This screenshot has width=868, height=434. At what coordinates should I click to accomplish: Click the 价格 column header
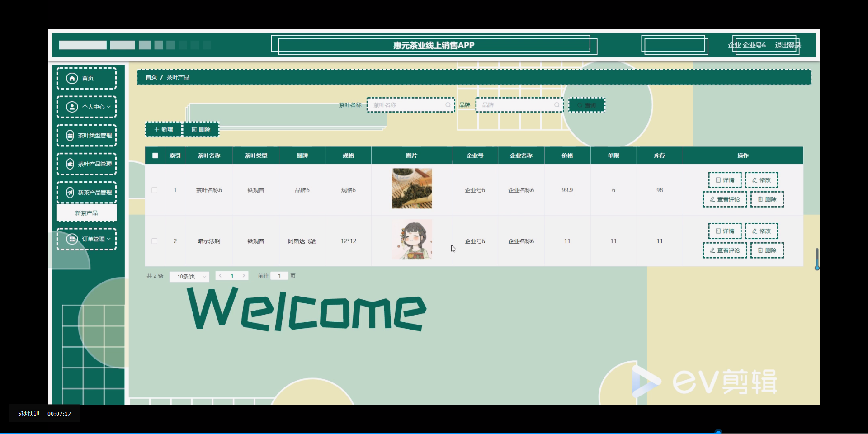(x=567, y=156)
